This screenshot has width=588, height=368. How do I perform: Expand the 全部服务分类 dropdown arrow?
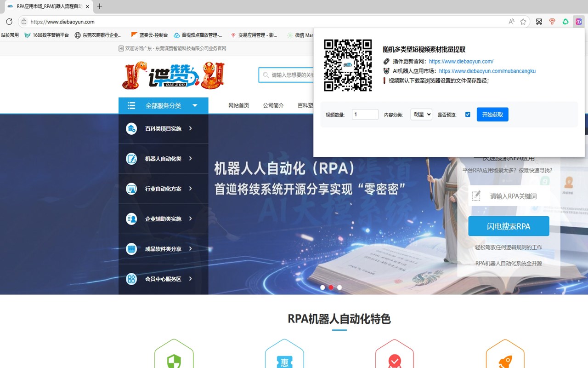point(195,105)
